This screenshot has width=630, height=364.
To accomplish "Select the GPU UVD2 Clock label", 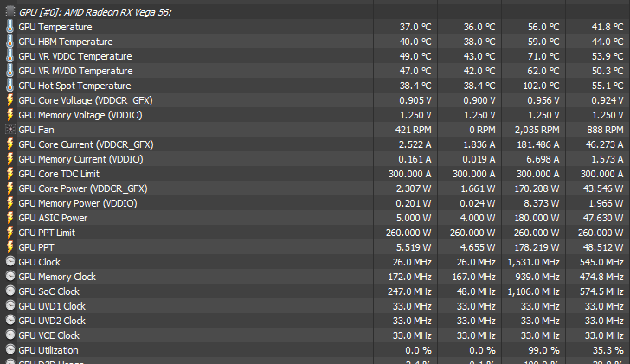I will click(x=52, y=321).
